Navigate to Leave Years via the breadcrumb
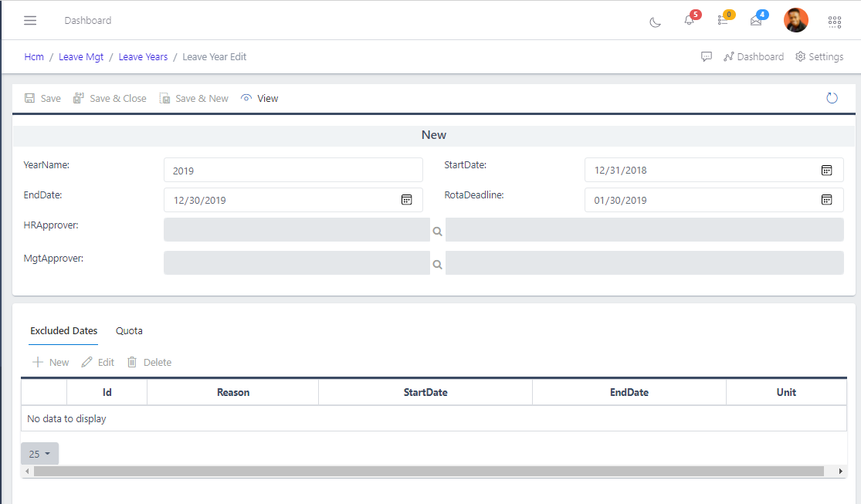The height and width of the screenshot is (504, 861). point(143,56)
